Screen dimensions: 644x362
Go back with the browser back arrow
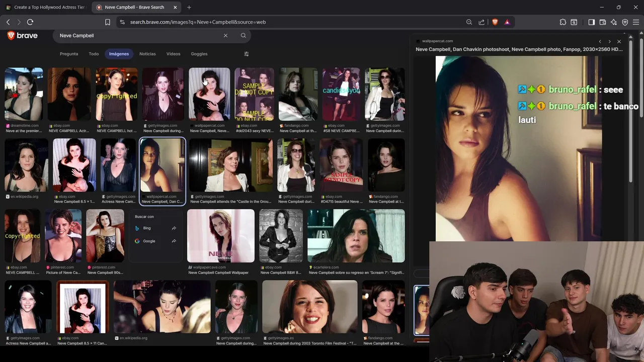(8, 22)
